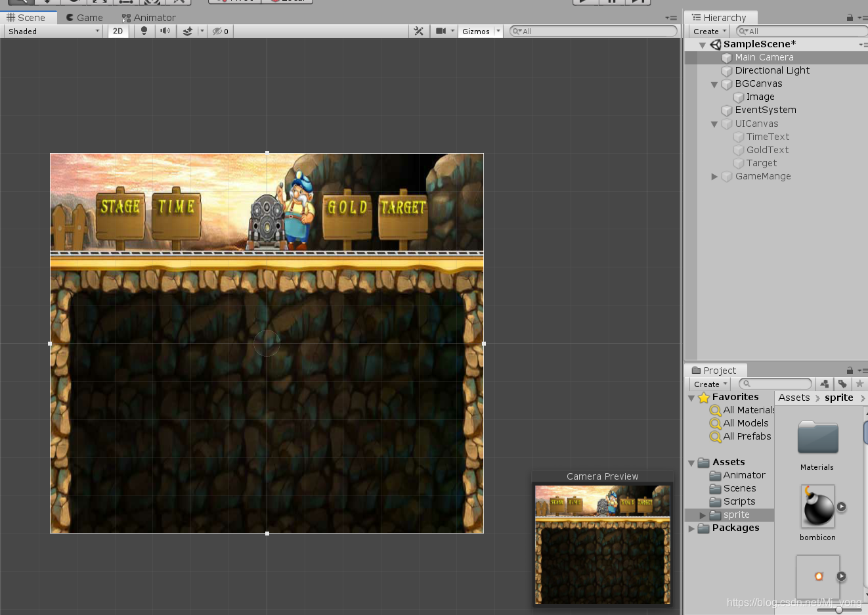
Task: Expand bombicon sub-sprites with its arrow button
Action: [842, 507]
